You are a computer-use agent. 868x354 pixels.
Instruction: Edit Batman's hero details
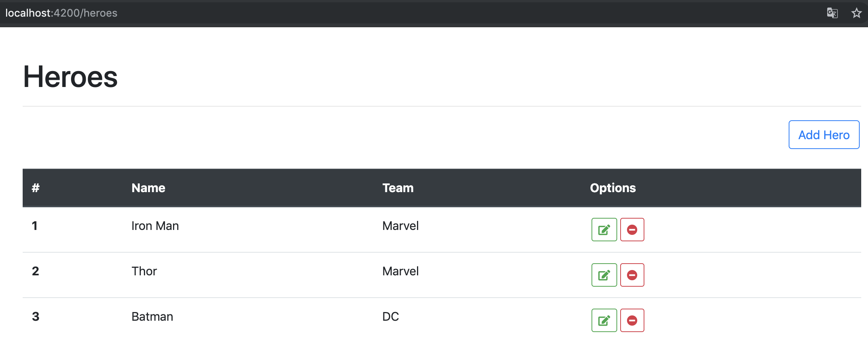coord(604,320)
